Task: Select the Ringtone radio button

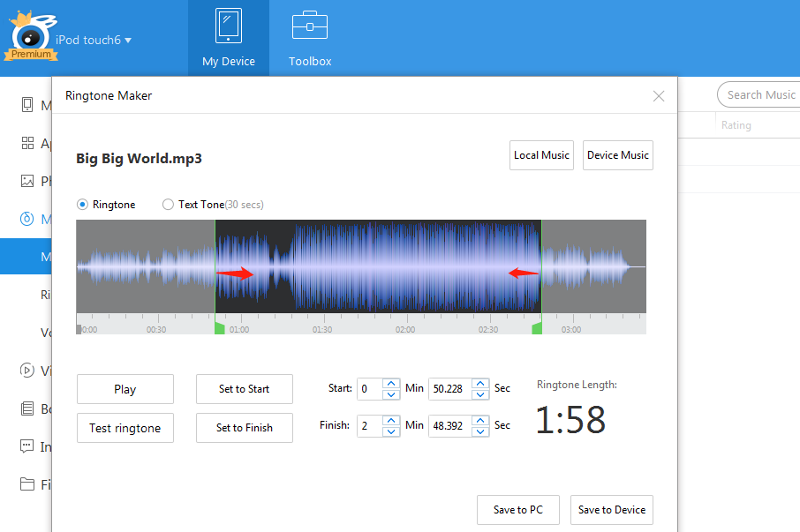Action: pyautogui.click(x=83, y=205)
